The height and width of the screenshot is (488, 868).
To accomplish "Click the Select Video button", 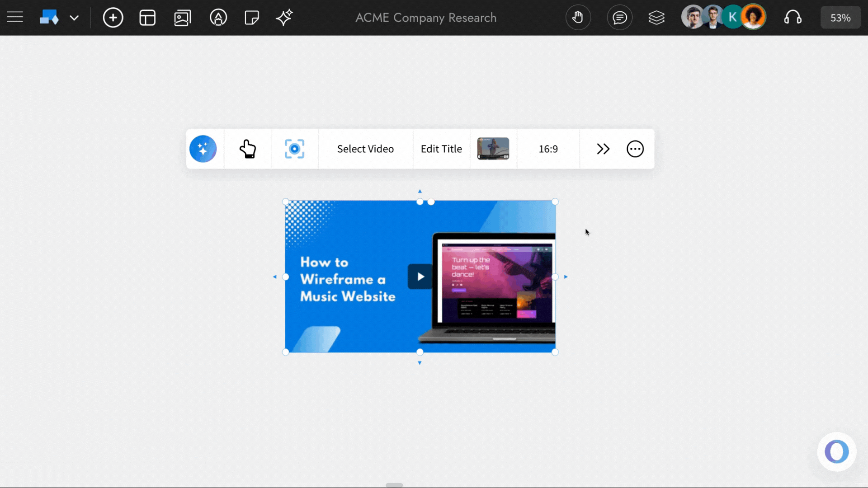I will click(365, 149).
